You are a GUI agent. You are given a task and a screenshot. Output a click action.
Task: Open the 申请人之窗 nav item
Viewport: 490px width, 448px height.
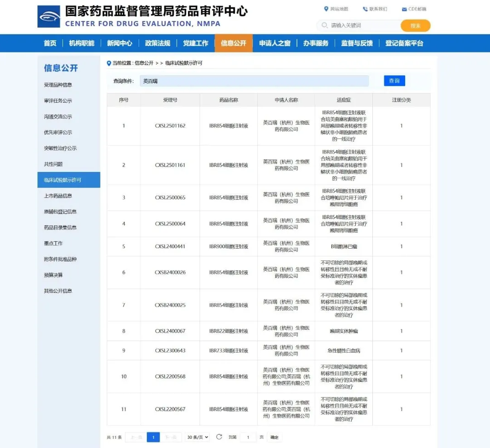[275, 43]
